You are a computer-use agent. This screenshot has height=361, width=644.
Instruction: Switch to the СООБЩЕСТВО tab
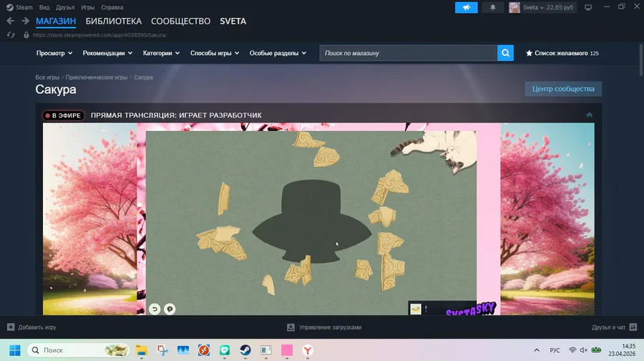[x=181, y=21]
